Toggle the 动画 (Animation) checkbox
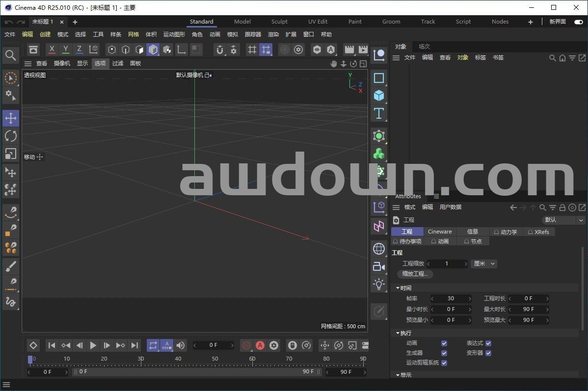 point(444,343)
